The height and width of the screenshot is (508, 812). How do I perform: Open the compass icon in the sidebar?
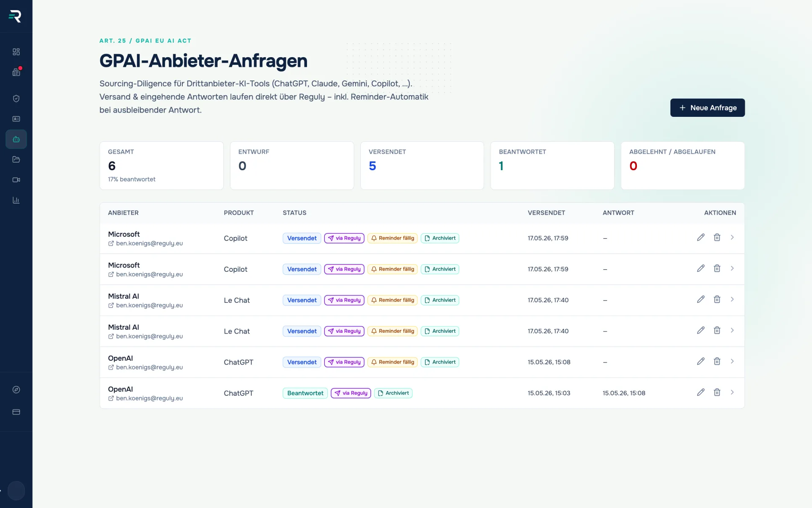tap(16, 390)
